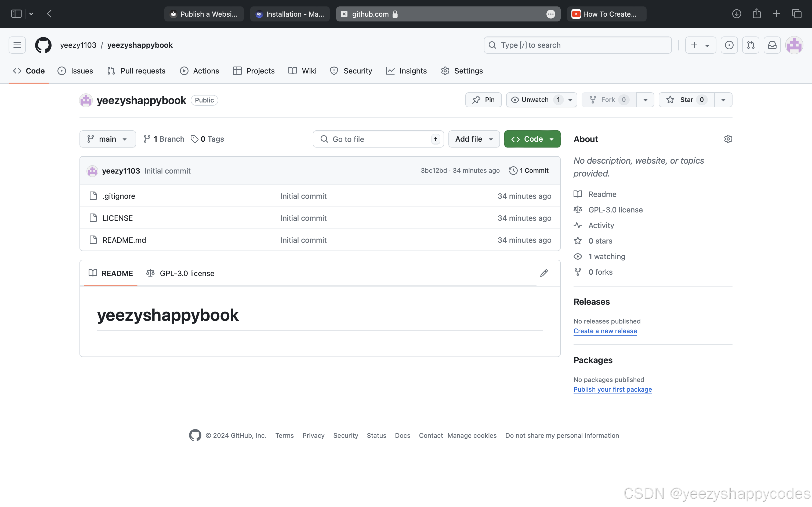The height and width of the screenshot is (507, 812).
Task: Expand the green Code dropdown button
Action: pos(532,139)
